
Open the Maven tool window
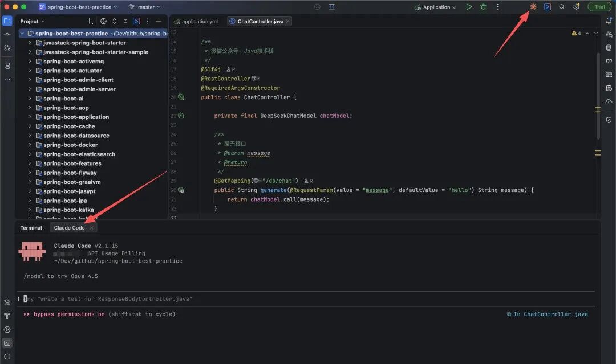coord(609,61)
